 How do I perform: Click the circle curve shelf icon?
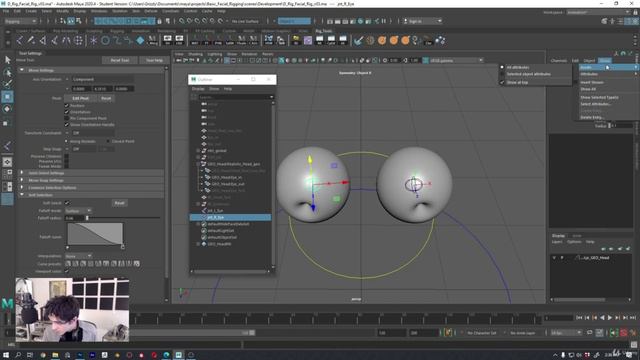tap(105, 40)
